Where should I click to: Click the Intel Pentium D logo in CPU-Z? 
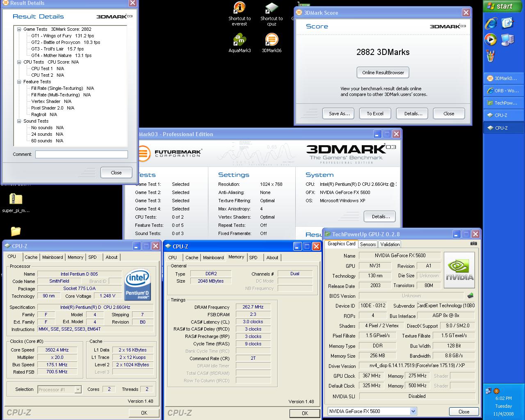tap(137, 285)
